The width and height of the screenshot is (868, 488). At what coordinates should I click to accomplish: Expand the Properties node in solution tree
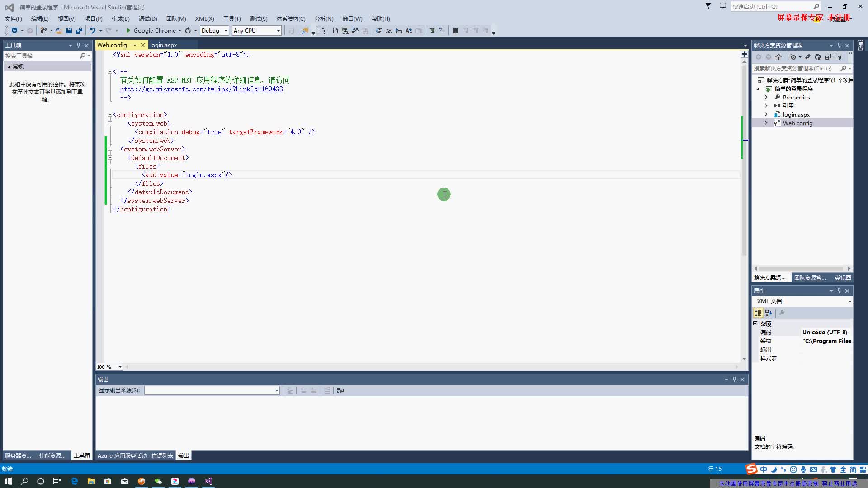click(x=766, y=97)
